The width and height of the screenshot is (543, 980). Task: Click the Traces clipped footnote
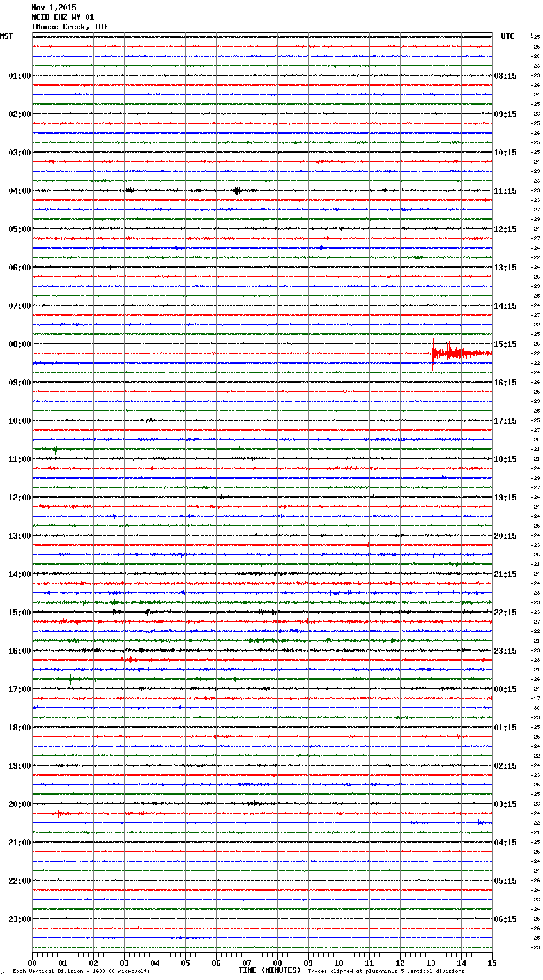386,971
